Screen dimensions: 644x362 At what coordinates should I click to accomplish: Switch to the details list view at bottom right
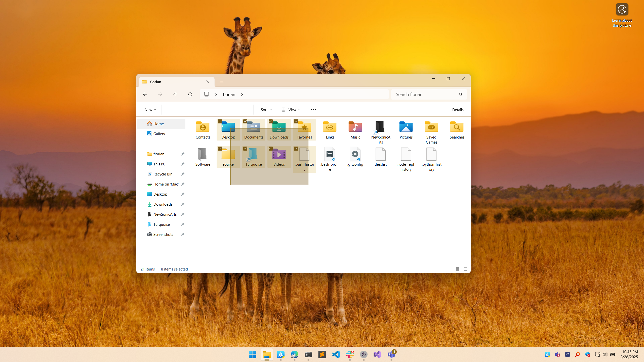(x=457, y=269)
